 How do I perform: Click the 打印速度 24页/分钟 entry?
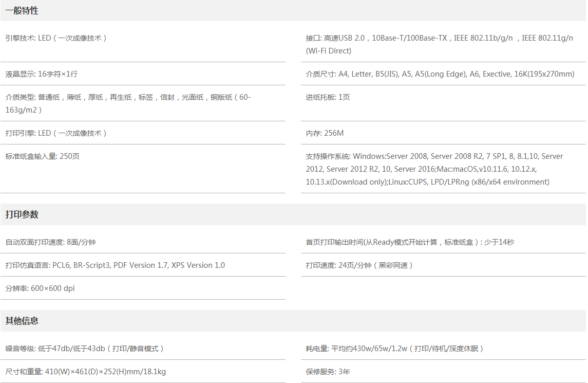click(360, 265)
